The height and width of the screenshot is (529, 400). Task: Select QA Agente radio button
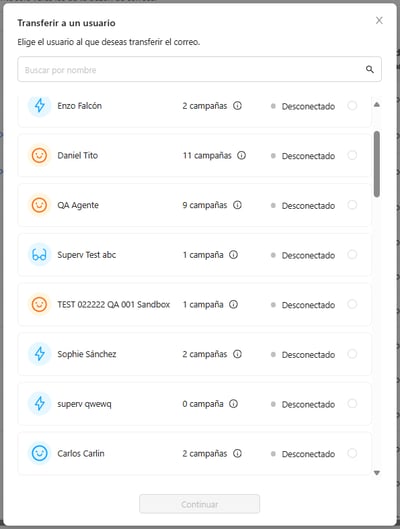tap(352, 205)
